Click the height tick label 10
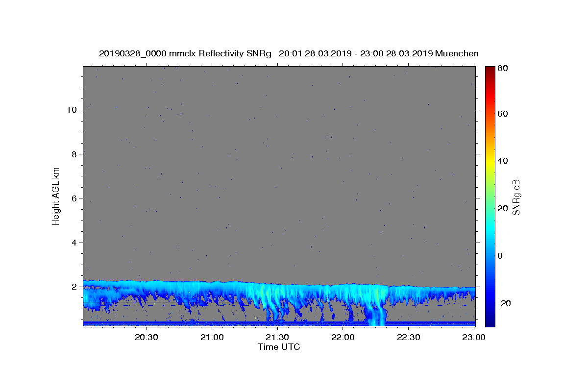The width and height of the screenshot is (588, 392). 71,110
